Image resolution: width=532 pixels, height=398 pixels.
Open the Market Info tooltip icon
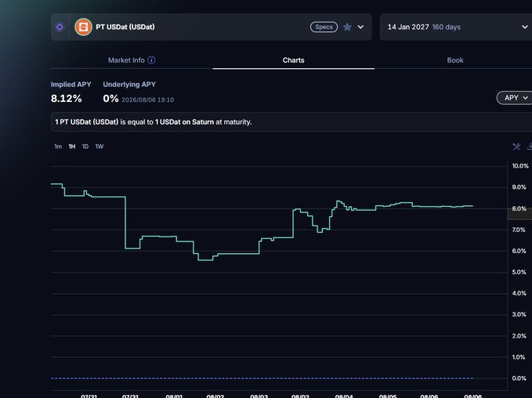click(152, 60)
